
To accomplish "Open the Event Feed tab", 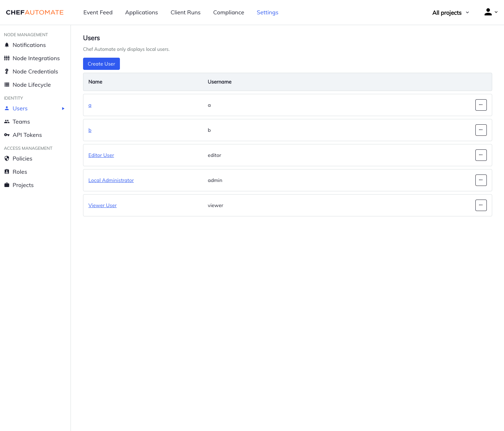I will coord(98,12).
